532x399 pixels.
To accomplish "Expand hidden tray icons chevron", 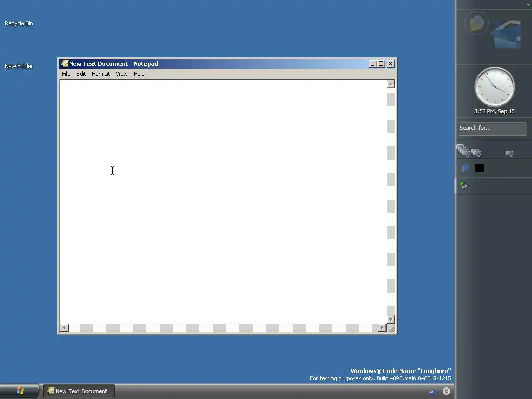I will 446,391.
